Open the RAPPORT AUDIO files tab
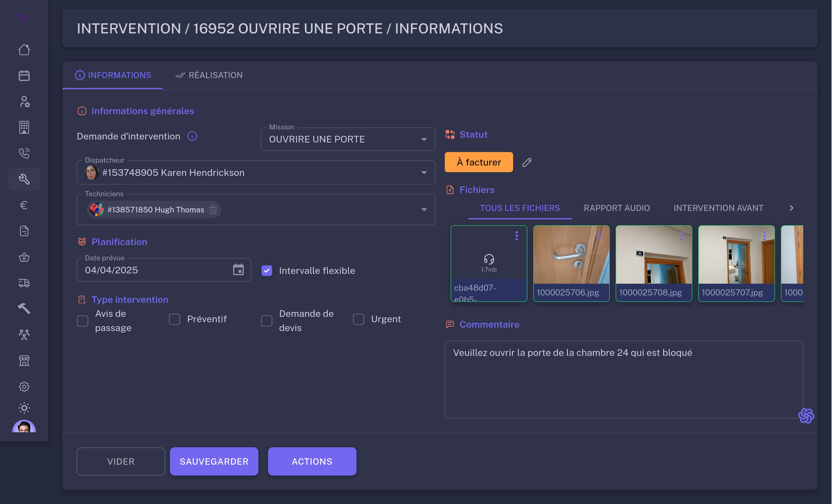Image resolution: width=832 pixels, height=504 pixels. pos(617,208)
